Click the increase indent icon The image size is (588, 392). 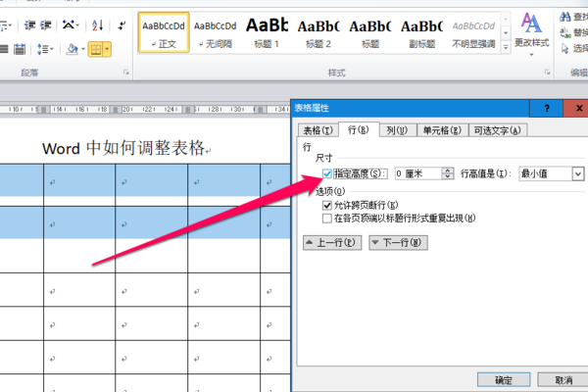(x=46, y=25)
